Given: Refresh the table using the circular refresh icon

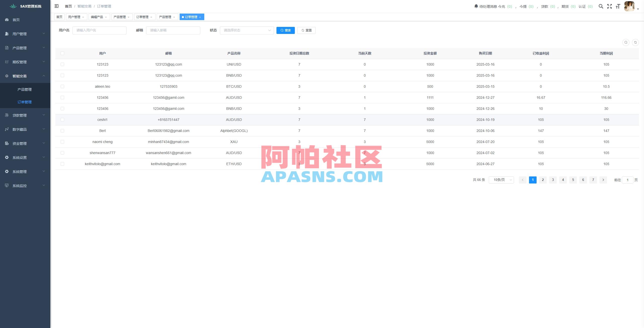Looking at the screenshot, I should point(636,42).
